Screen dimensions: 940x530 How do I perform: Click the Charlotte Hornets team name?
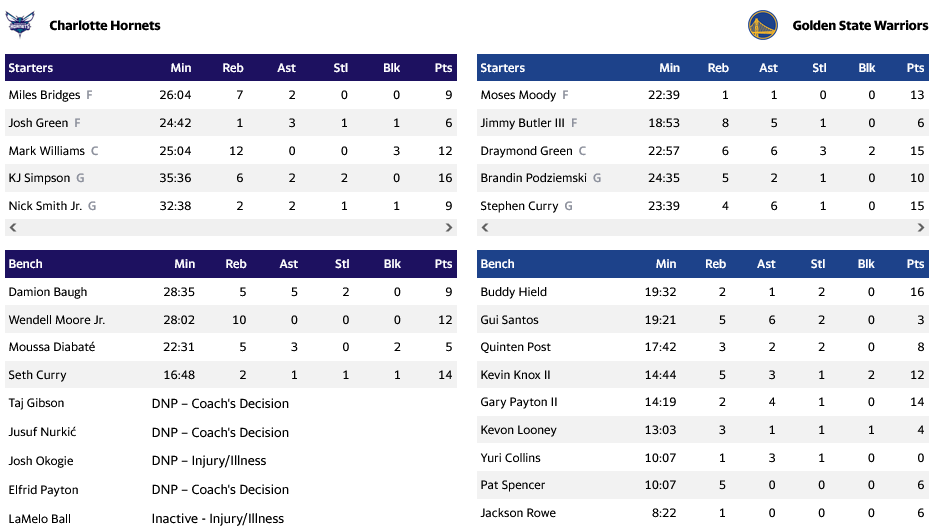pyautogui.click(x=104, y=25)
